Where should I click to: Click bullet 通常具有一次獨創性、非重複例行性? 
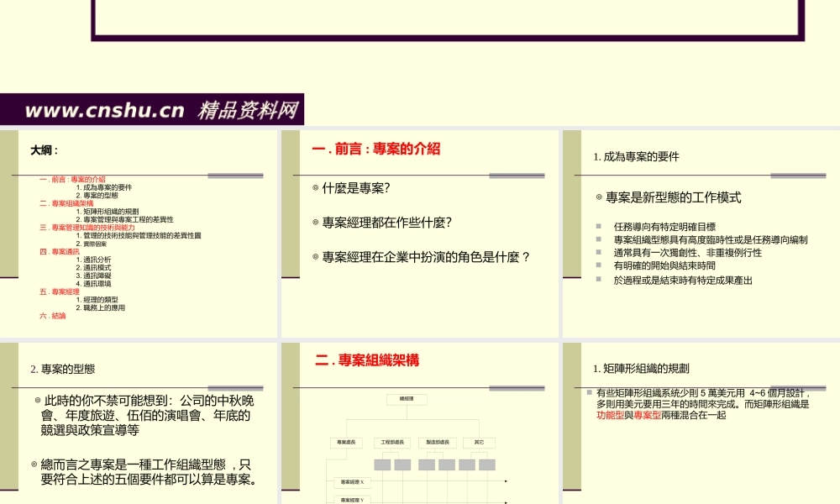pos(688,253)
